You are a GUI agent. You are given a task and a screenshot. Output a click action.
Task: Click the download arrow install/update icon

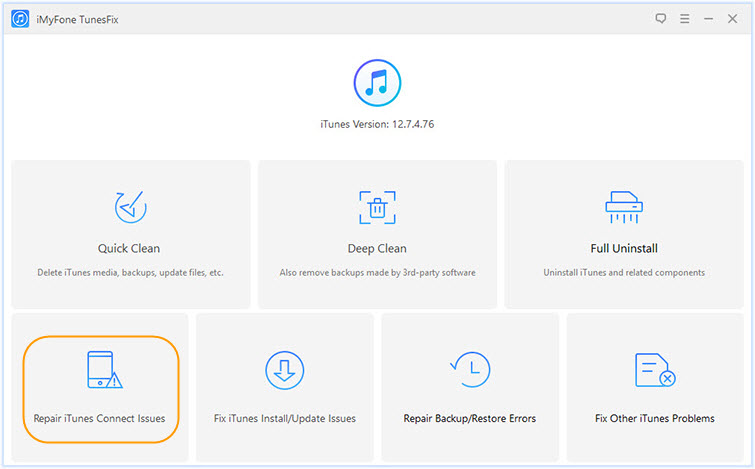tap(285, 370)
